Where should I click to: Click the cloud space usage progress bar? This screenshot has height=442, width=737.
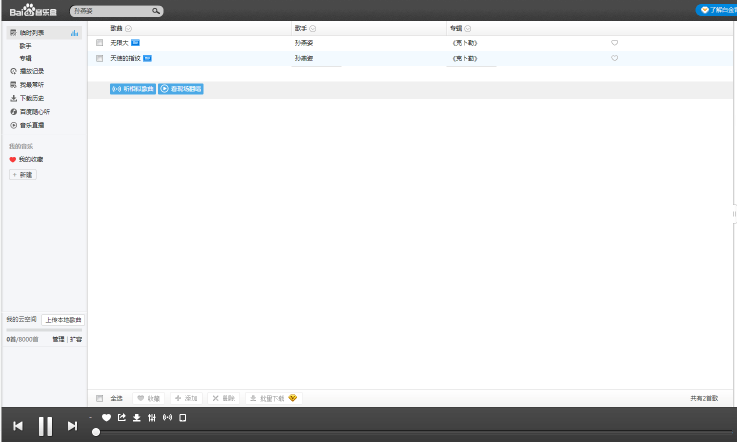[44, 330]
